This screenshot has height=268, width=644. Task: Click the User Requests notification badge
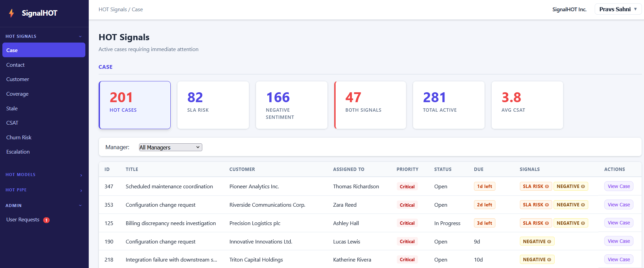[47, 220]
